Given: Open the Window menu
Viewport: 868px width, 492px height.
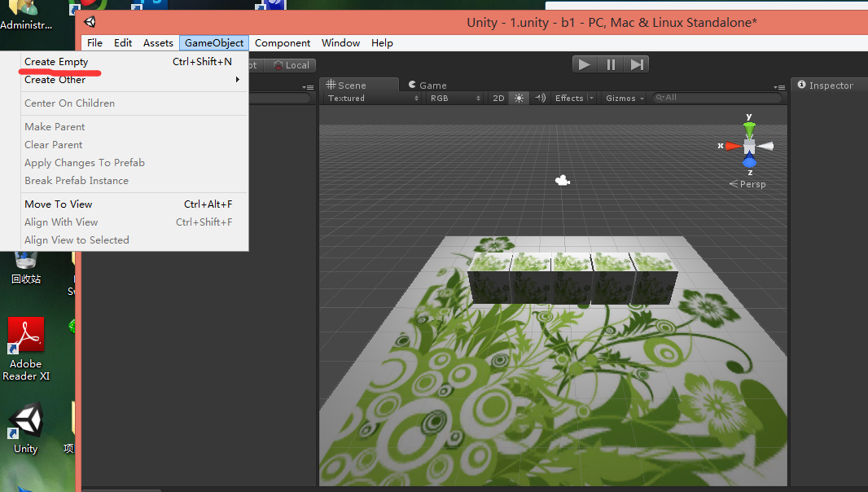Looking at the screenshot, I should 340,42.
